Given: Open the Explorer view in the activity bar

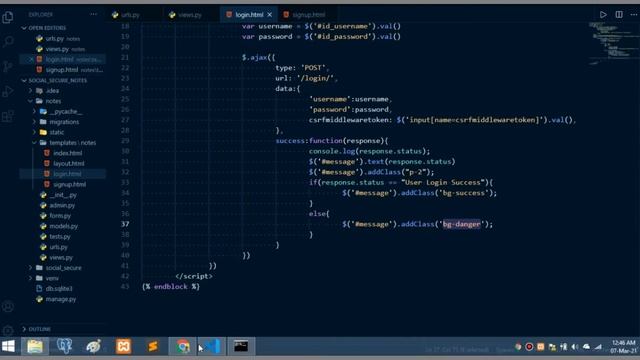Looking at the screenshot, I should 8,17.
